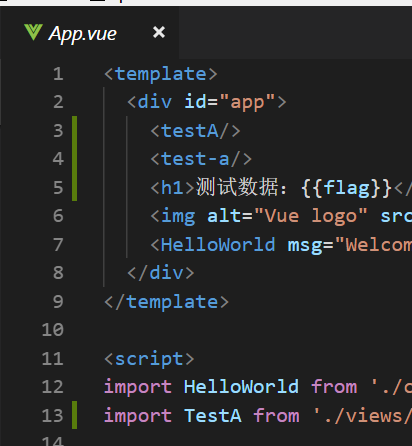
Task: Click the 测试数据 text on line 5
Action: pos(237,187)
